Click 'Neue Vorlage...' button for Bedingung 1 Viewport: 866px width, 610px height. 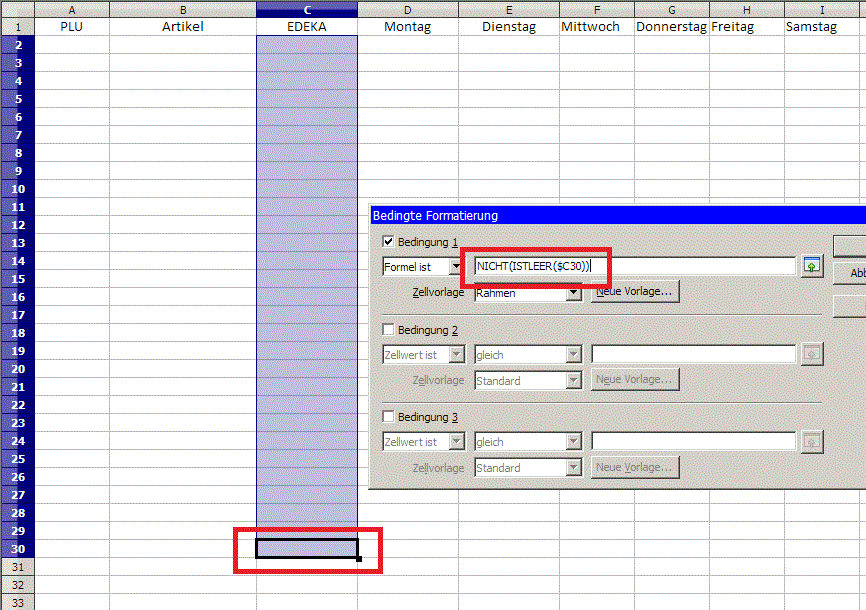(635, 292)
